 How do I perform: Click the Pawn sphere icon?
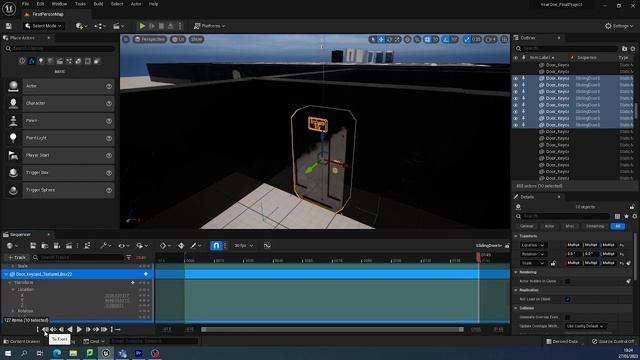click(13, 121)
